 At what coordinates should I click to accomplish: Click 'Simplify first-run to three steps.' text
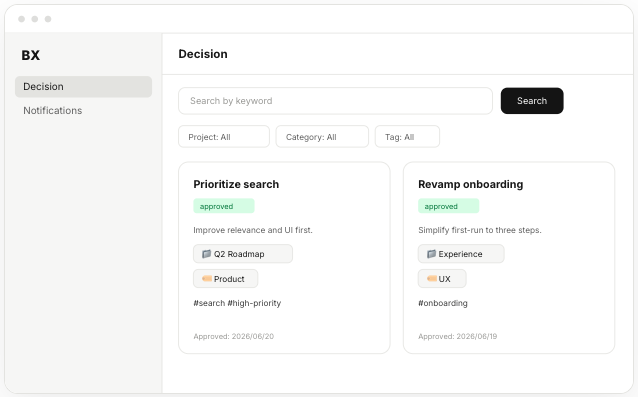click(480, 230)
